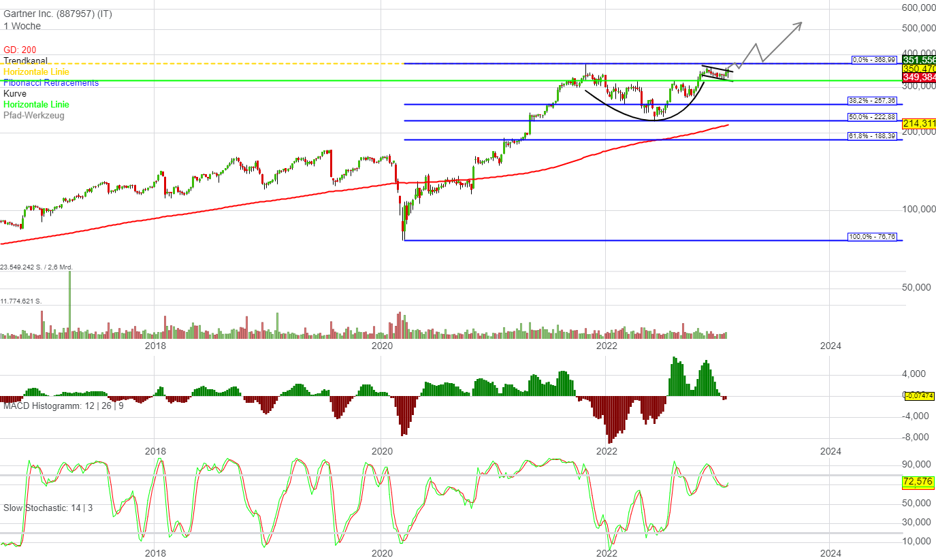The height and width of the screenshot is (560, 936).
Task: Click the Fibonacci label '61,8% - 188,39'
Action: pyautogui.click(x=872, y=136)
